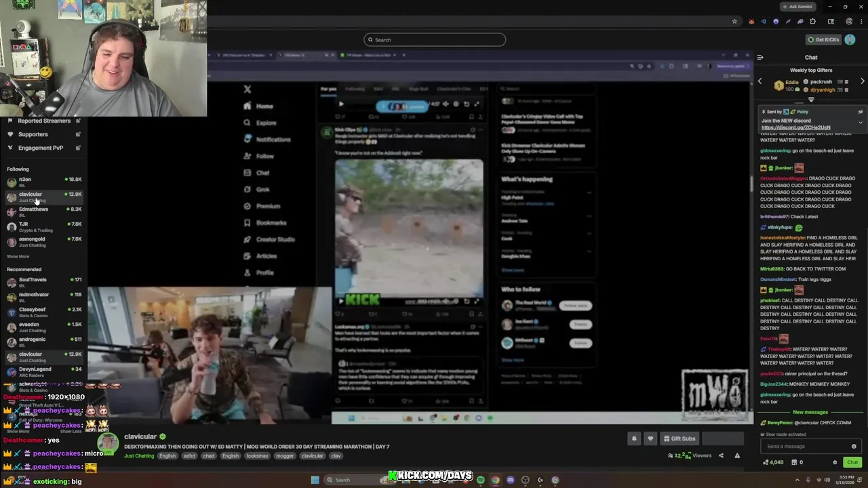
Task: Open the Chrome three-dot menu
Action: (x=861, y=22)
